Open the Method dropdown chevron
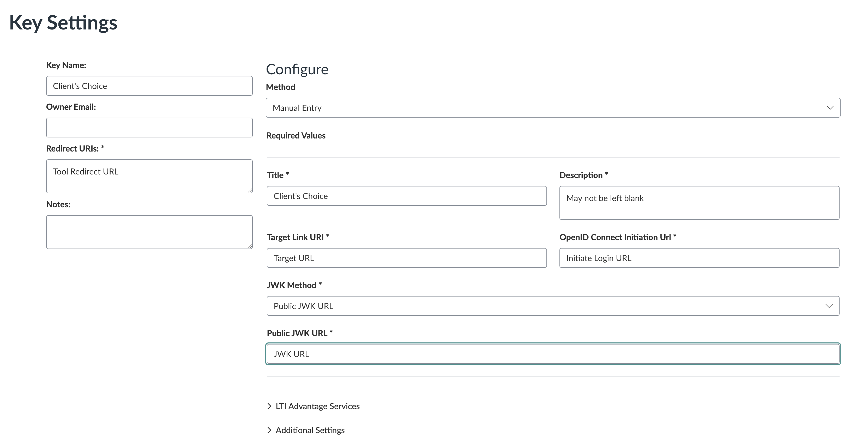Screen dimensions: 868x447 [x=830, y=108]
